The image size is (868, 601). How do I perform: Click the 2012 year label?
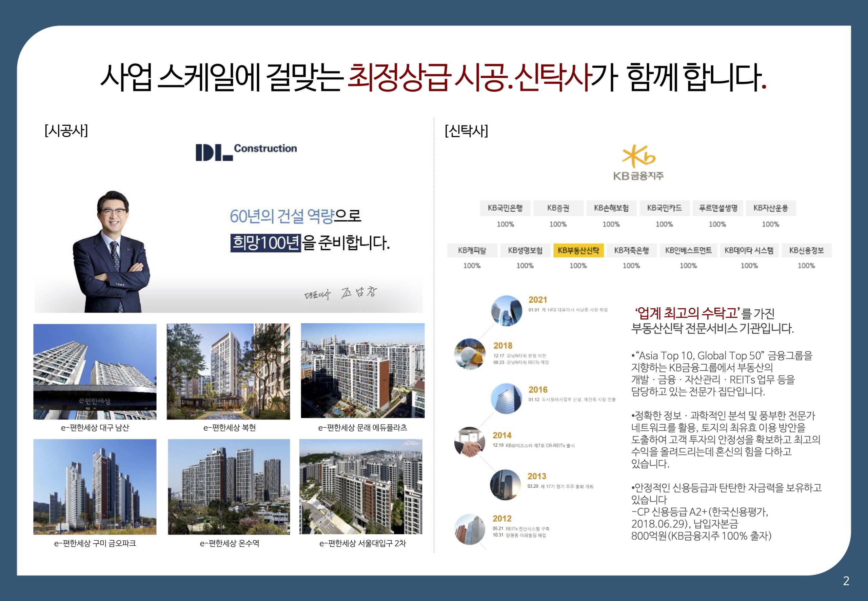point(502,519)
